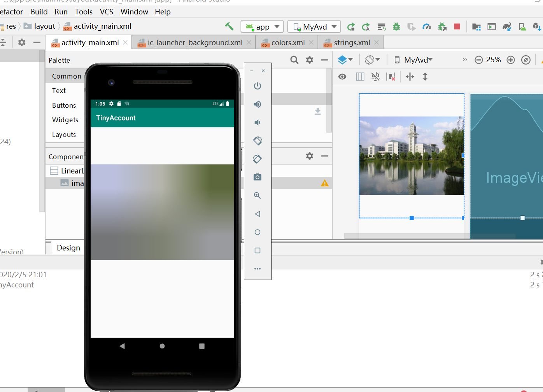
Task: Click emulator volume down button
Action: pos(257,122)
